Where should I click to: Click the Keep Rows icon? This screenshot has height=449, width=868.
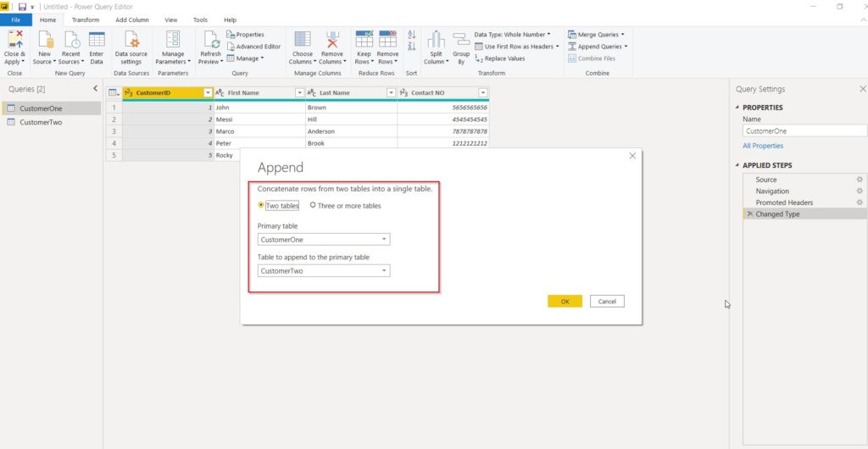tap(364, 40)
